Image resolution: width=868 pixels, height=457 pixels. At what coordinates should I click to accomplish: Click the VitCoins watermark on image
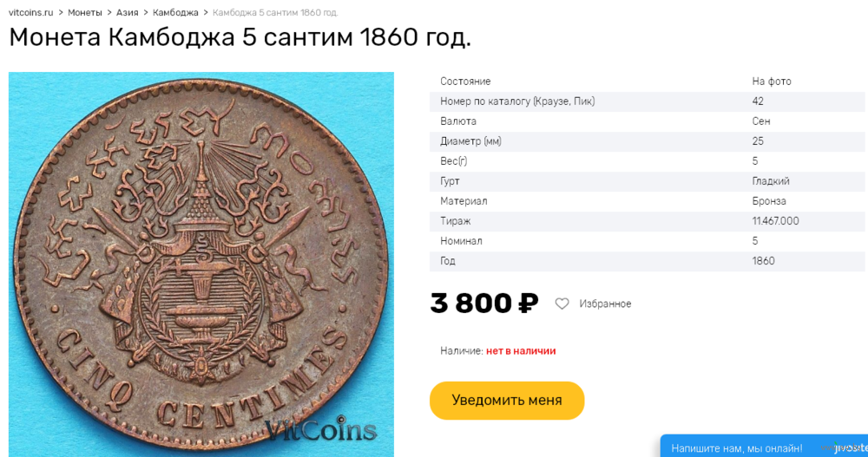coord(321,428)
